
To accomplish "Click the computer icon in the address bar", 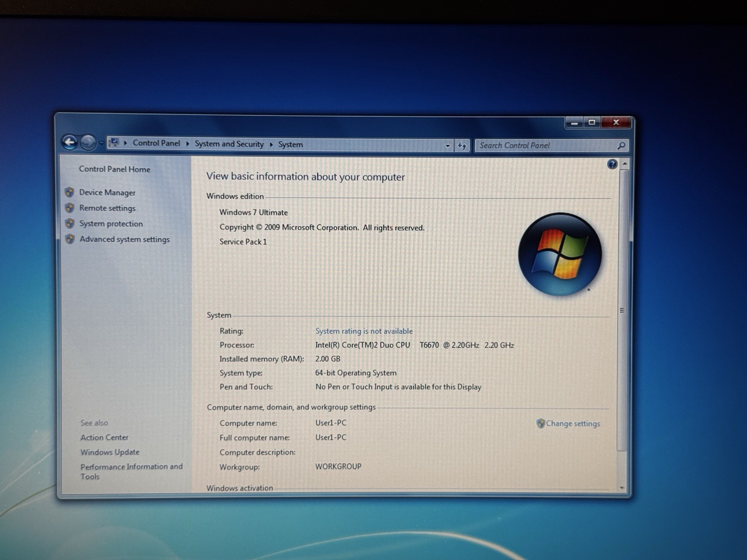I will tap(114, 143).
